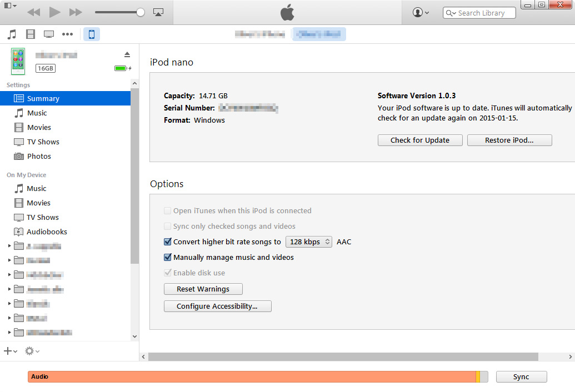Click Restore iPod... button
Viewport: 575px width, 392px height.
tap(509, 140)
